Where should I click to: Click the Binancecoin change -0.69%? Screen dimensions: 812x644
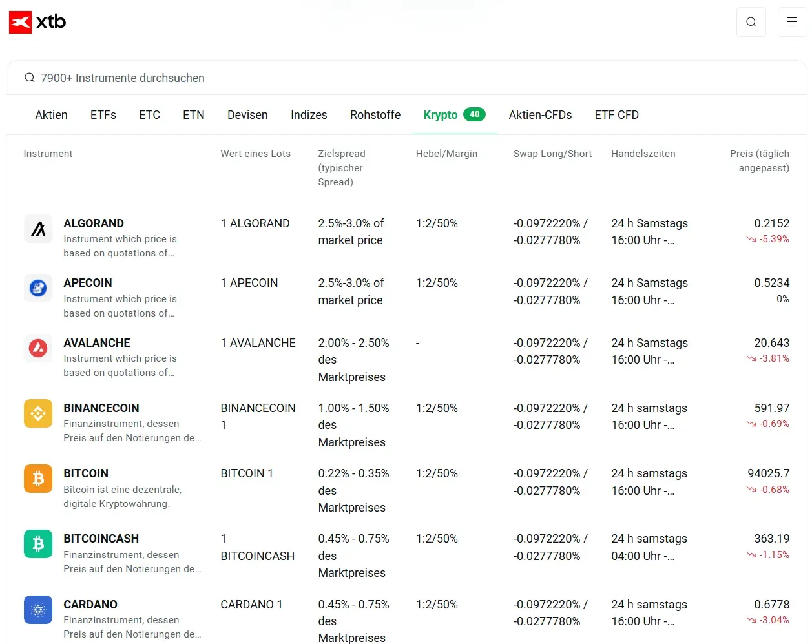tap(768, 424)
